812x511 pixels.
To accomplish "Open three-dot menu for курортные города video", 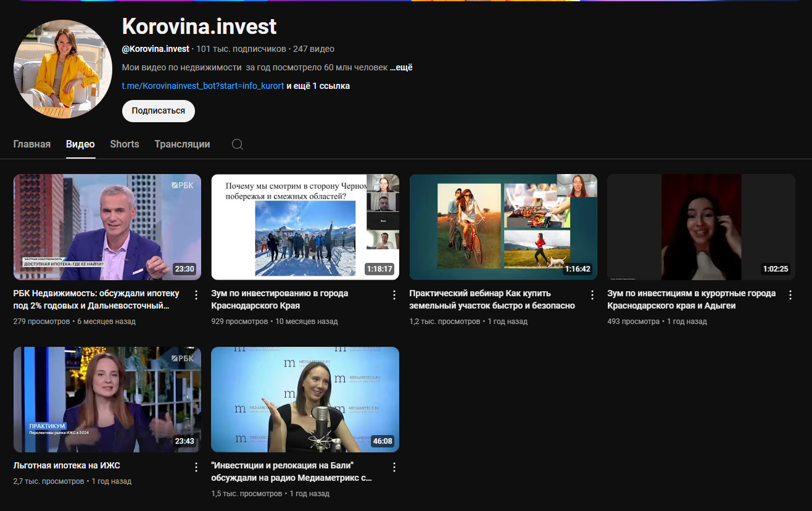I will [x=790, y=295].
